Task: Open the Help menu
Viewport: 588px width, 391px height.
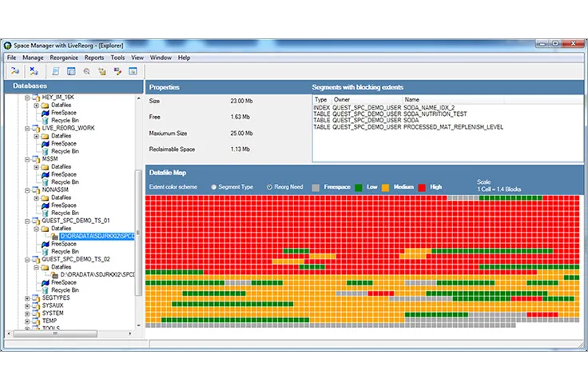Action: click(184, 58)
